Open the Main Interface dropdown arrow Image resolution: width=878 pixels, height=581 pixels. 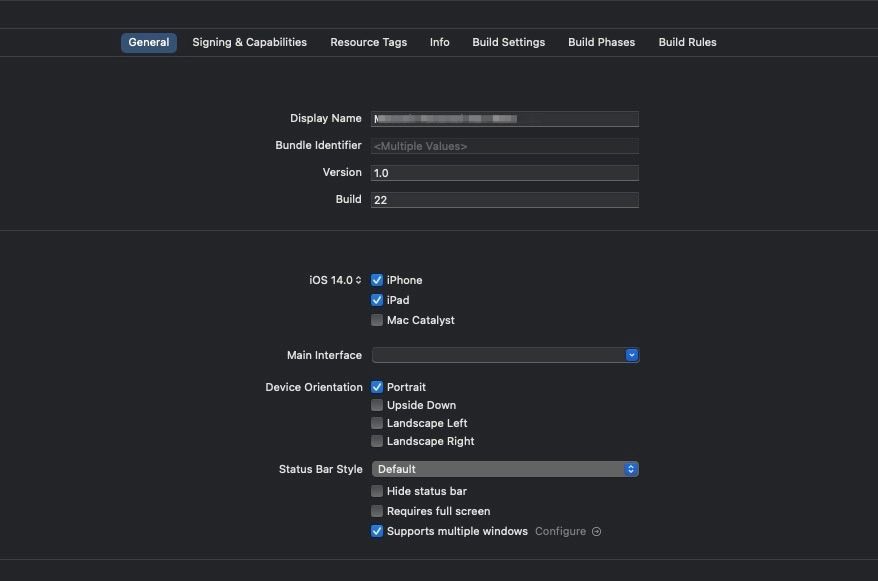(x=631, y=355)
